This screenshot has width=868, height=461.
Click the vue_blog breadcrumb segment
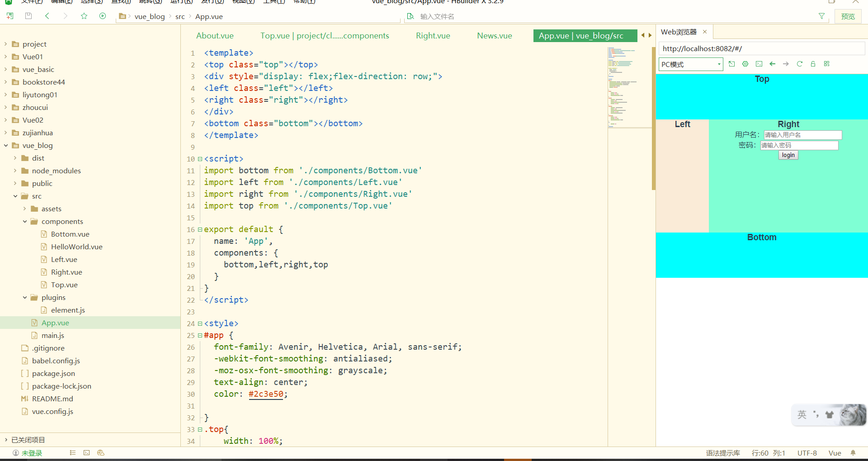pos(150,16)
